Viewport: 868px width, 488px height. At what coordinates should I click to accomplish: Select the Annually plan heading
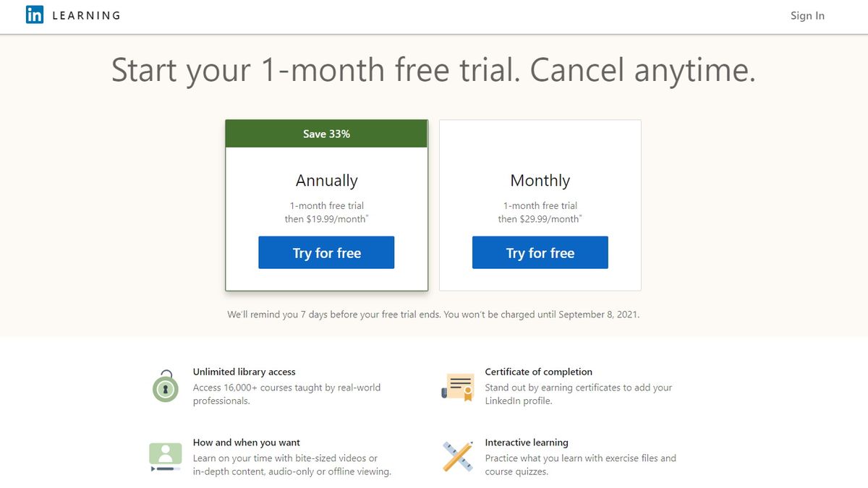coord(327,180)
